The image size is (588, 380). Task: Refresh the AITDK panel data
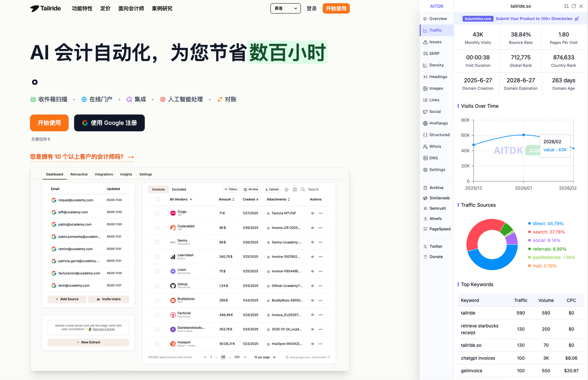[x=574, y=6]
